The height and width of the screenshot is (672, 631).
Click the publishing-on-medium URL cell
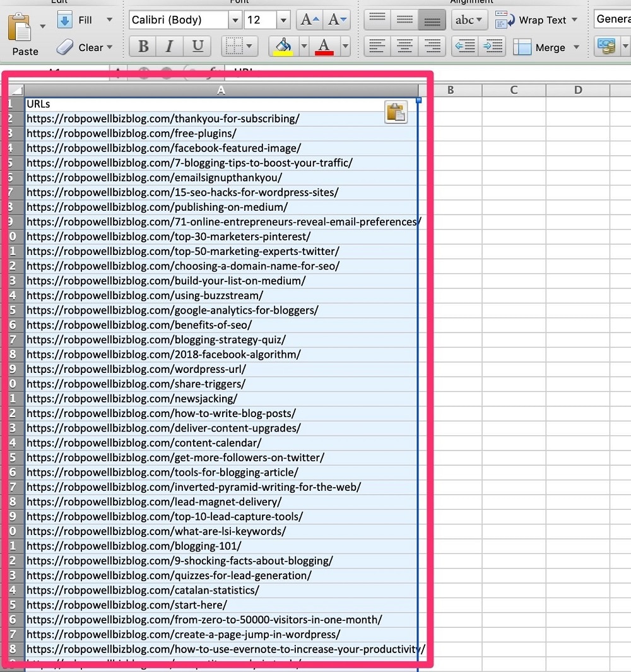tap(221, 208)
